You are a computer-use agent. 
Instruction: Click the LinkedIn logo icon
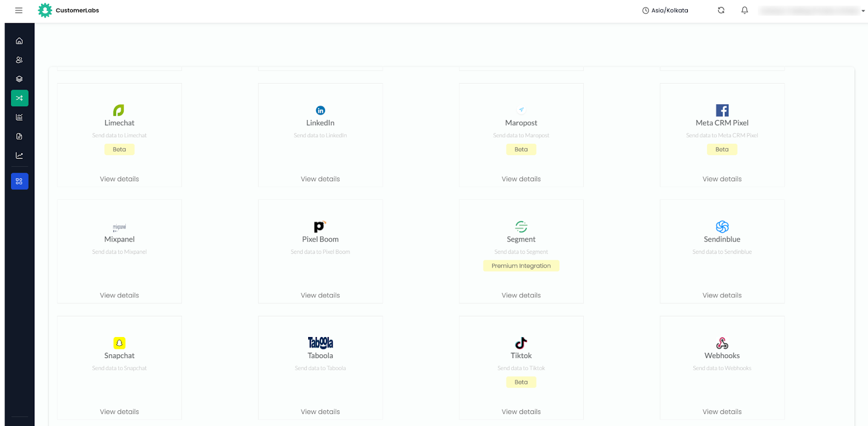point(321,110)
